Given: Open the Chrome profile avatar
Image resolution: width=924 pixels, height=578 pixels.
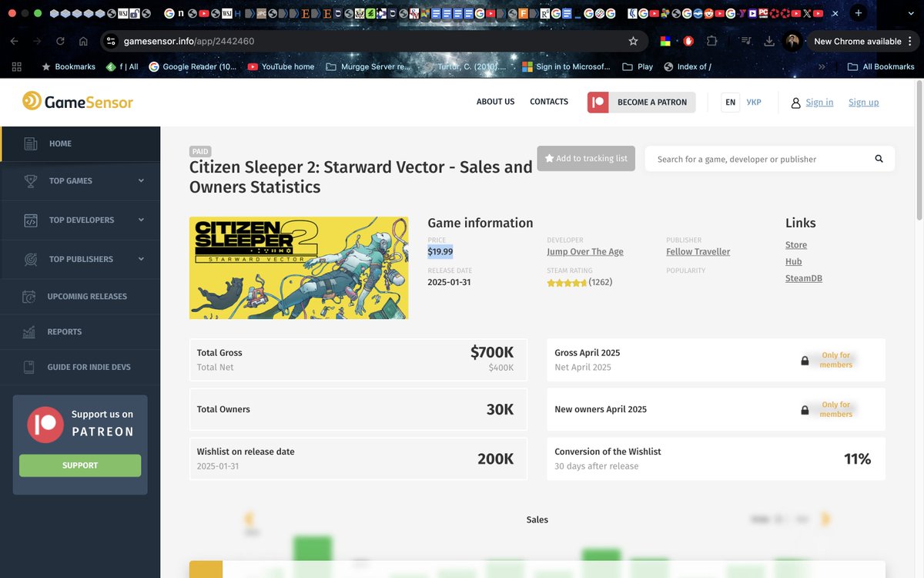Looking at the screenshot, I should point(792,41).
